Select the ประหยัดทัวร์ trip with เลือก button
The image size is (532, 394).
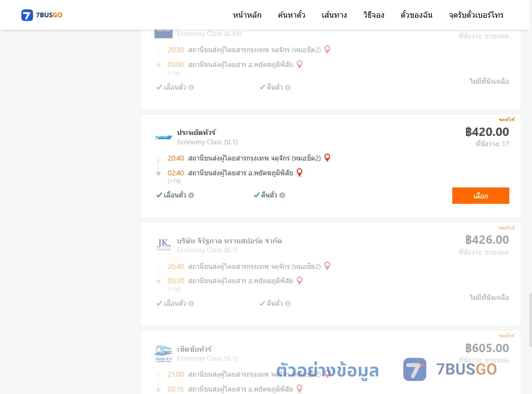480,196
